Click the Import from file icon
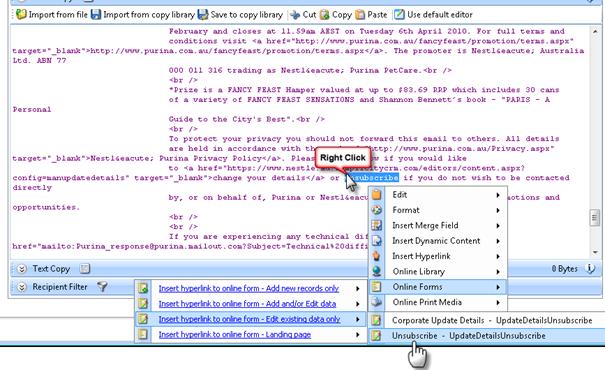Image resolution: width=605 pixels, height=370 pixels. [x=21, y=15]
